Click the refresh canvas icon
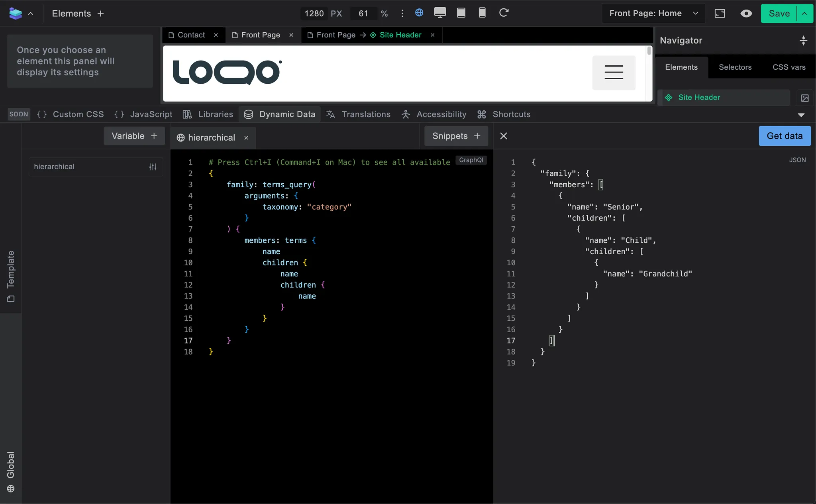The width and height of the screenshot is (816, 504). point(504,13)
